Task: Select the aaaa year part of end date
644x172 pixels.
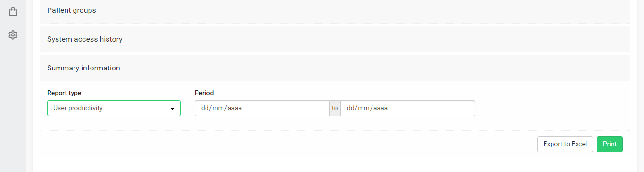Action: tap(380, 108)
